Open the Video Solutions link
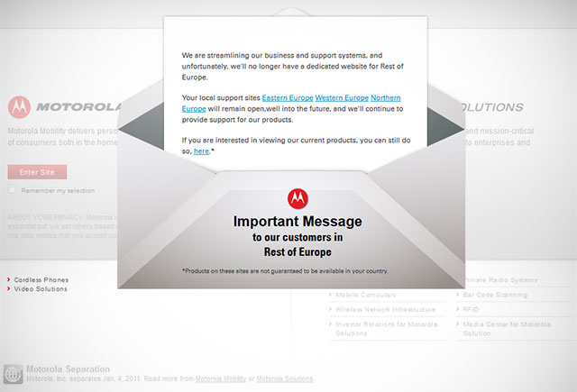The image size is (577, 392). pyautogui.click(x=41, y=289)
